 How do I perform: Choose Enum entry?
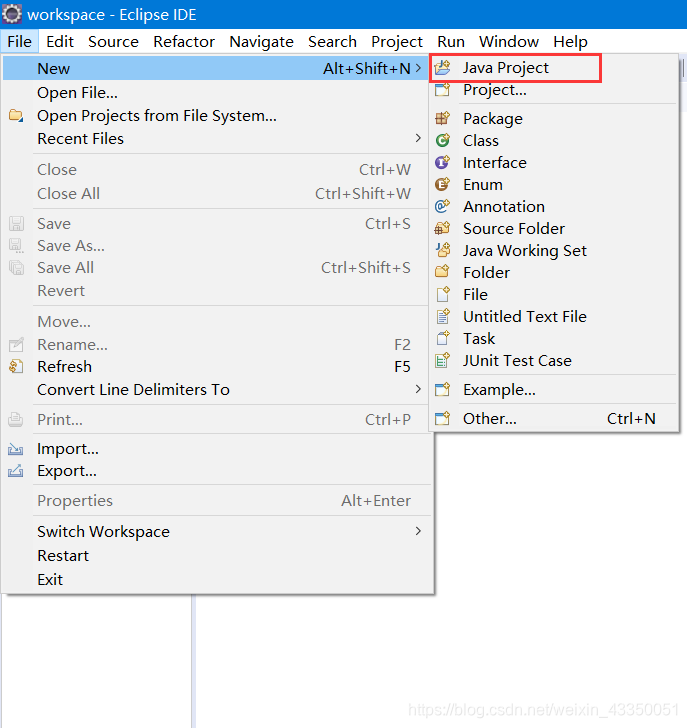click(553, 184)
